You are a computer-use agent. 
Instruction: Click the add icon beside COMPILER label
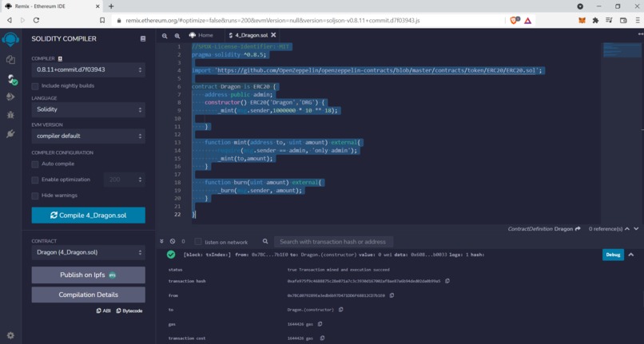(x=60, y=59)
